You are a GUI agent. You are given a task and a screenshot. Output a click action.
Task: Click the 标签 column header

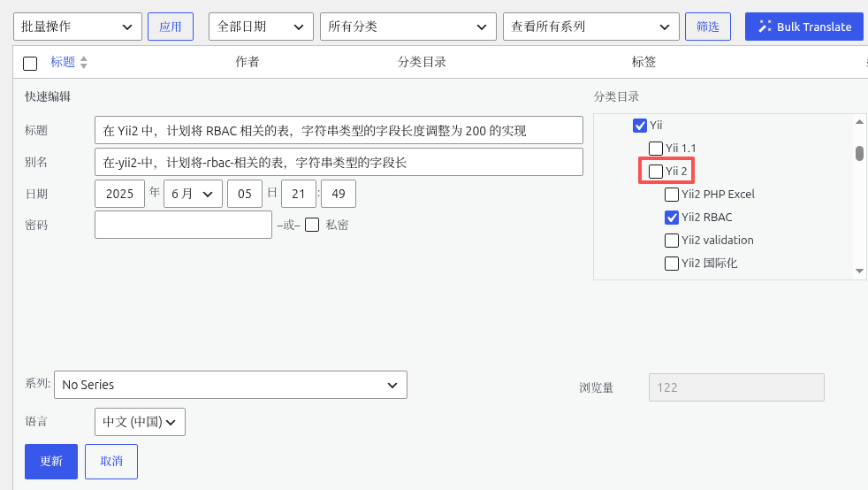tap(643, 62)
